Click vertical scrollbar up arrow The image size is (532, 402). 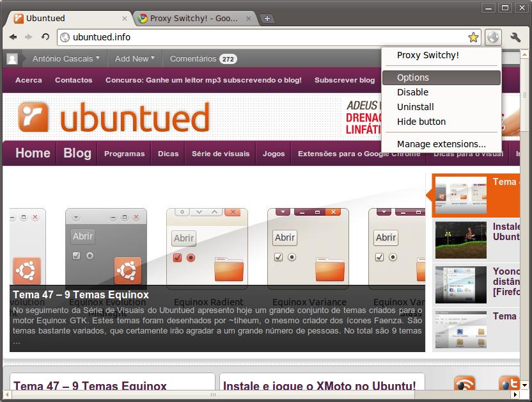(x=524, y=54)
